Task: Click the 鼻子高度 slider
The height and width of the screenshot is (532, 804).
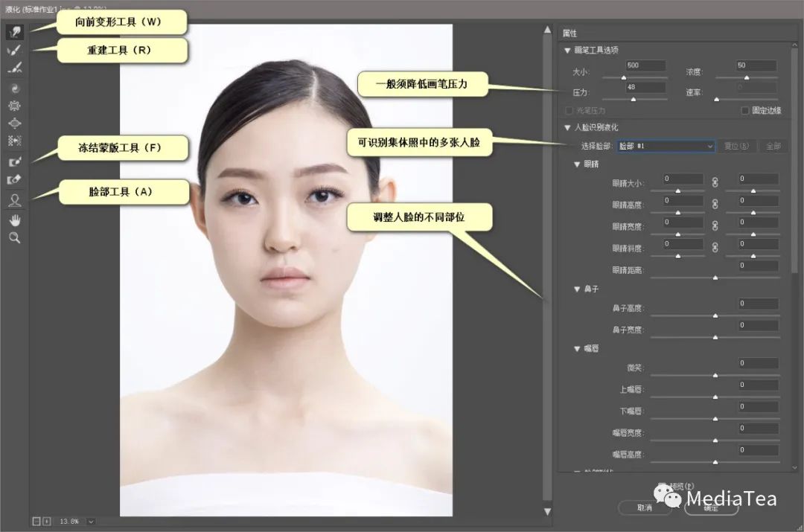Action: pos(715,315)
